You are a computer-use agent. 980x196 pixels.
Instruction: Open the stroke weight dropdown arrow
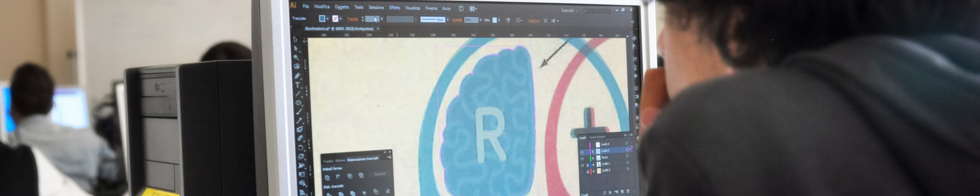(x=382, y=19)
